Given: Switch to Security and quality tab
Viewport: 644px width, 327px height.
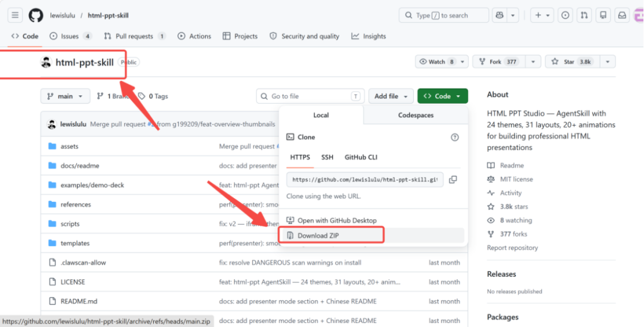Looking at the screenshot, I should click(304, 36).
